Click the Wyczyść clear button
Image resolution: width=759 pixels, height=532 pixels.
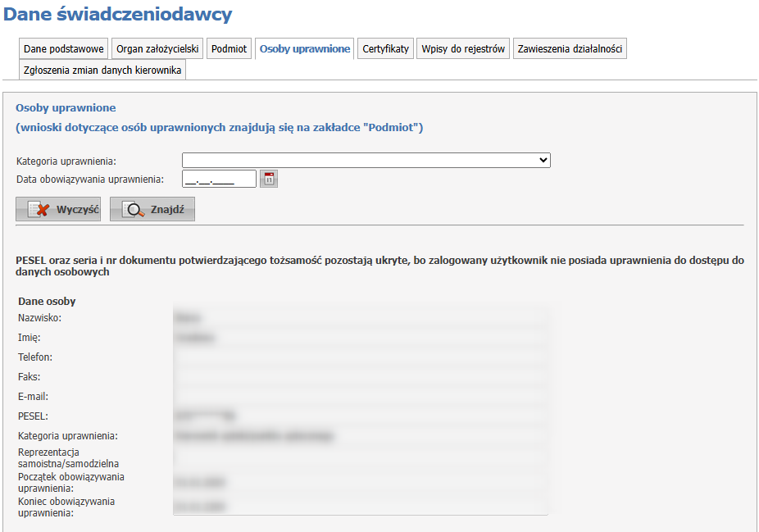[x=58, y=209]
